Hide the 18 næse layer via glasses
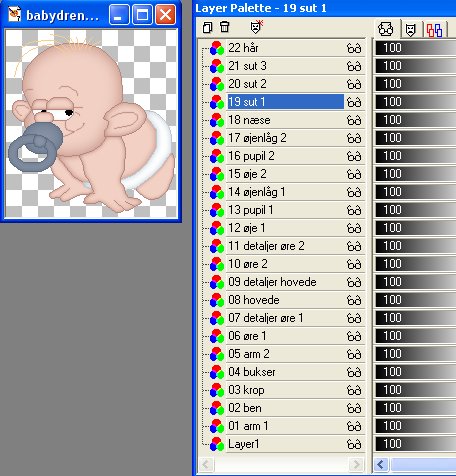This screenshot has height=476, width=456. pos(354,120)
